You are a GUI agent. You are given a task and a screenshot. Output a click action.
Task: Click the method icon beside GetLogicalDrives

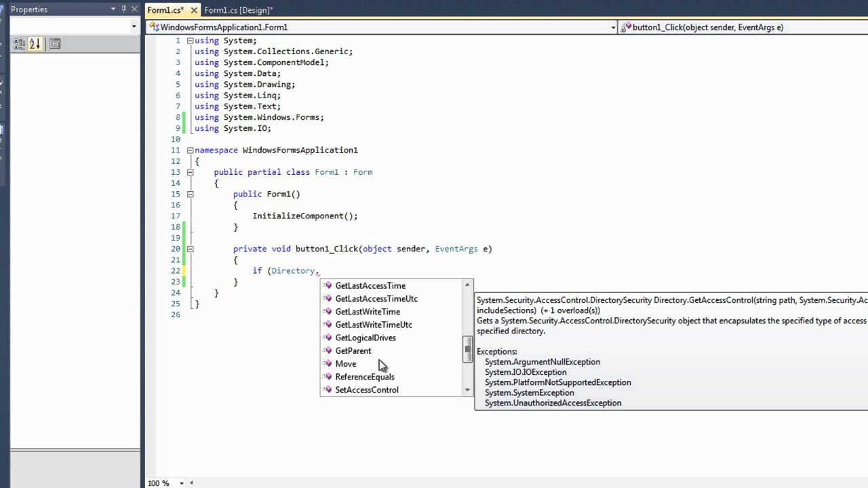point(328,338)
